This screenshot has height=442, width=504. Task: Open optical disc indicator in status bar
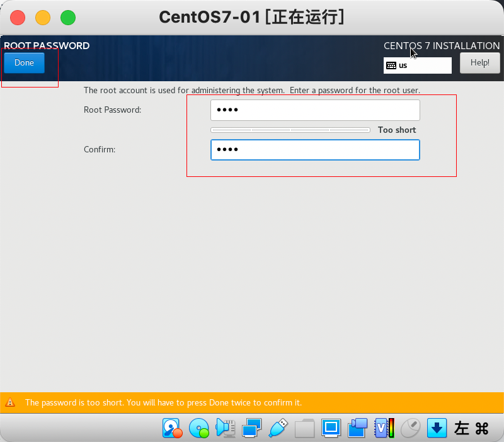tap(199, 428)
